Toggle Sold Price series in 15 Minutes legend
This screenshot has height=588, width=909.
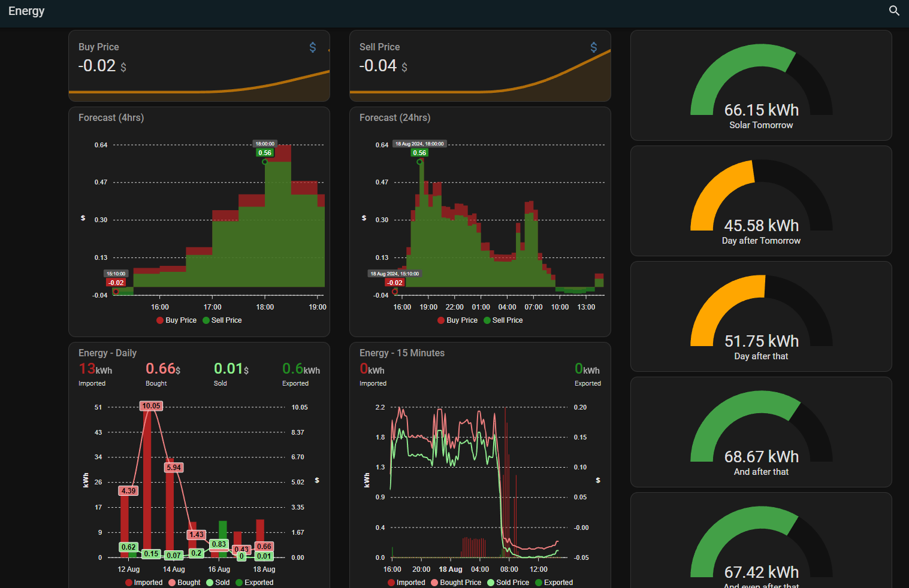pos(508,583)
